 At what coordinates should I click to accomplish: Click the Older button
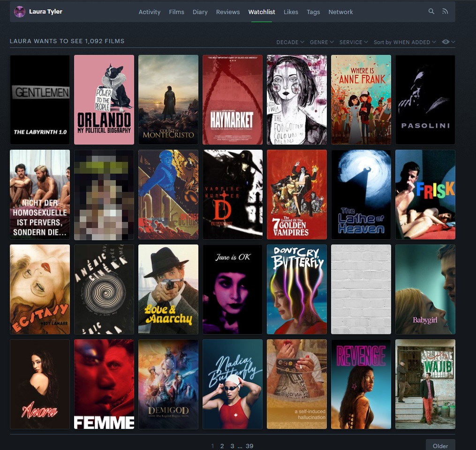[x=440, y=445]
